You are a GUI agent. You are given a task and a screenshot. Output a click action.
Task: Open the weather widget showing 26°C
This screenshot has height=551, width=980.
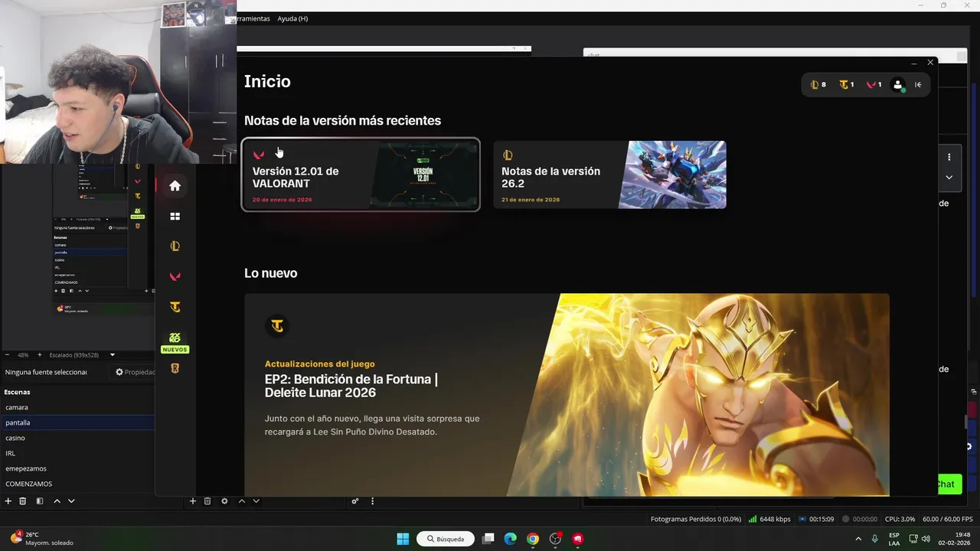click(42, 539)
